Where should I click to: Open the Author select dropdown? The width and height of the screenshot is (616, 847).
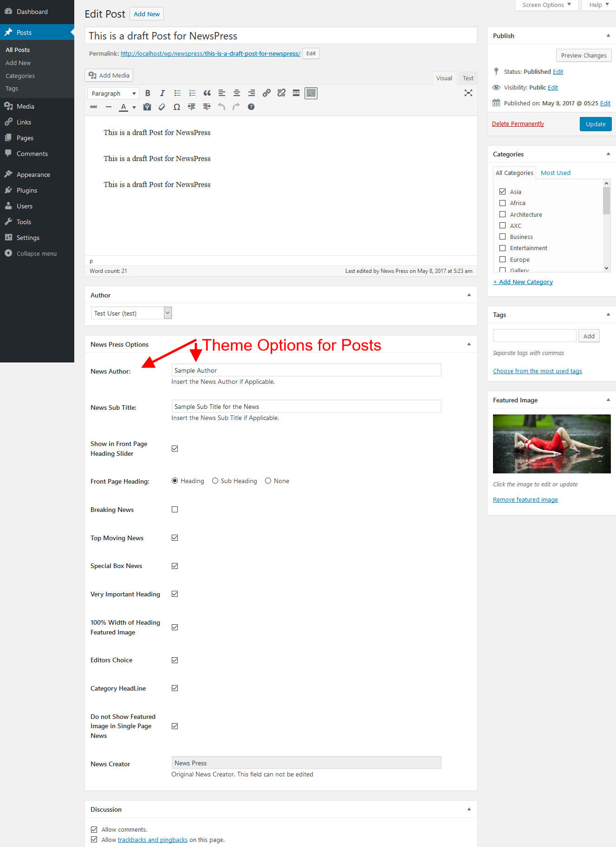(131, 313)
